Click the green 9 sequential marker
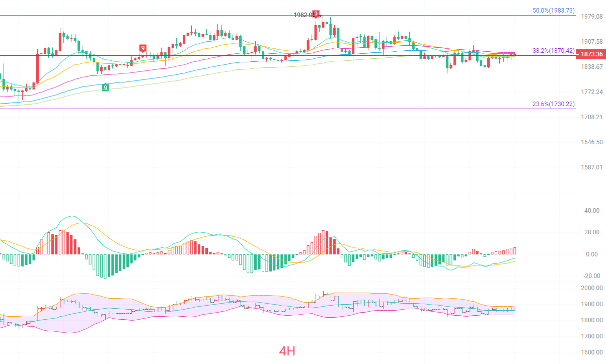Screen dimensions: 606x364 [x=105, y=87]
